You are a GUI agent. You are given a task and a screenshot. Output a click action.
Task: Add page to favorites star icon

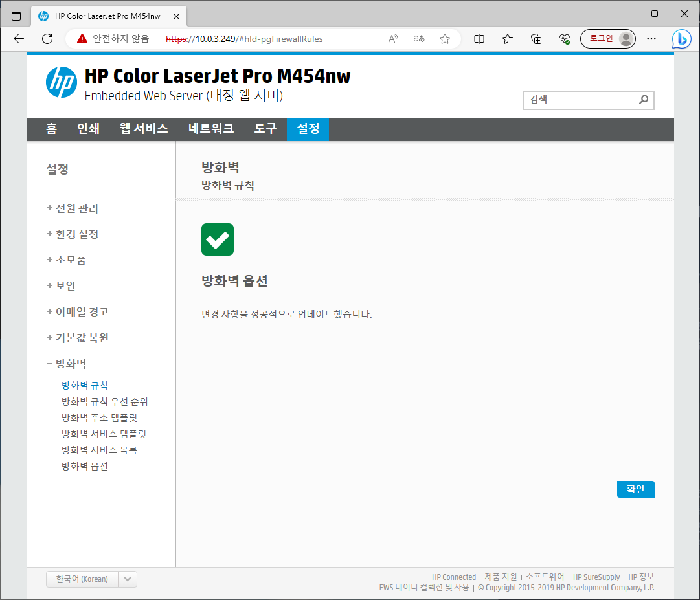pyautogui.click(x=445, y=39)
